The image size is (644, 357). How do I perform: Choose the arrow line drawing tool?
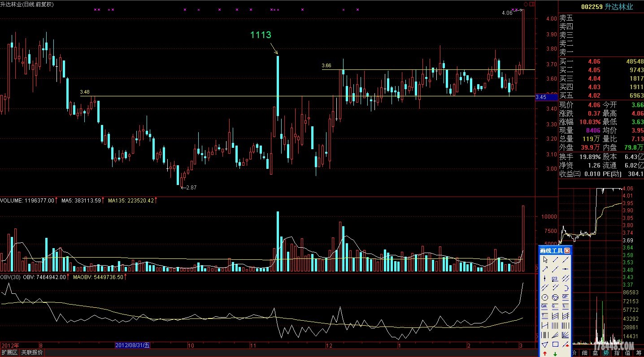[x=545, y=269]
